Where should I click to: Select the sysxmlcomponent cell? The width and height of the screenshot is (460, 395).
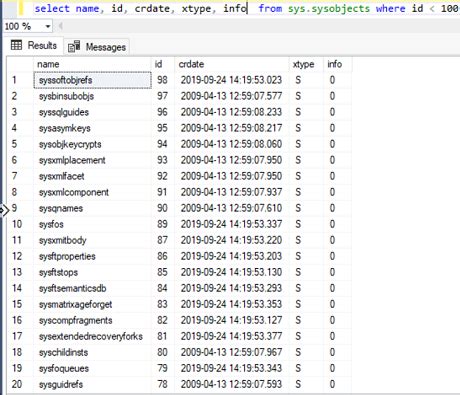point(92,192)
